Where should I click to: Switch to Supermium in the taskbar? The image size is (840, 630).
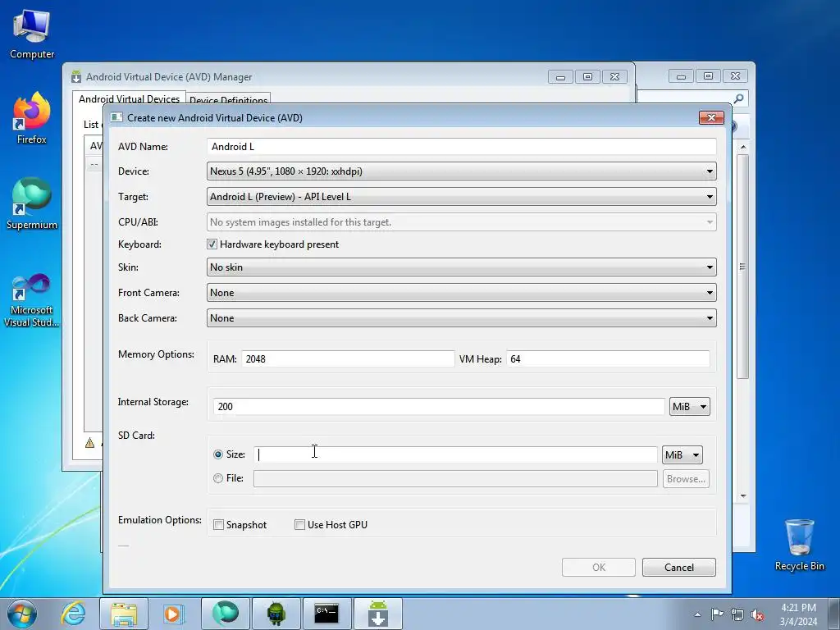coord(225,614)
